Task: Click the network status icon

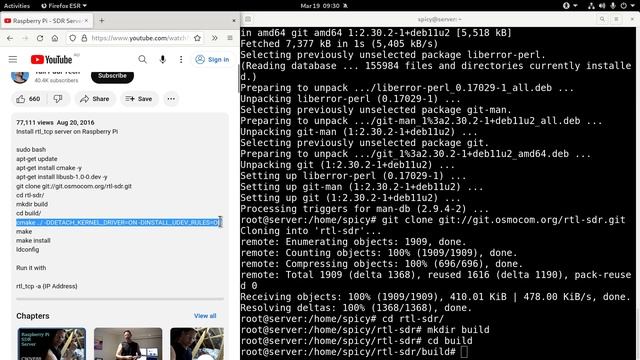Action: coord(591,6)
